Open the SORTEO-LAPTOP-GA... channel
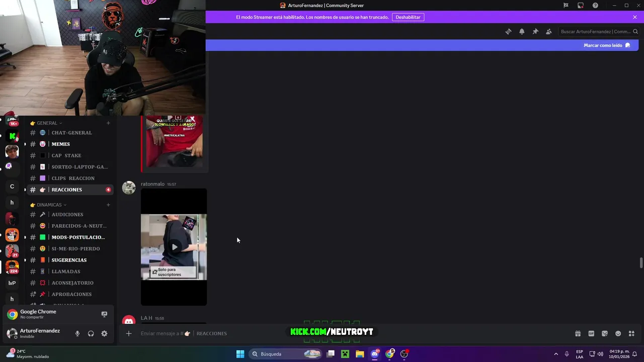The width and height of the screenshot is (644, 362). point(70,167)
